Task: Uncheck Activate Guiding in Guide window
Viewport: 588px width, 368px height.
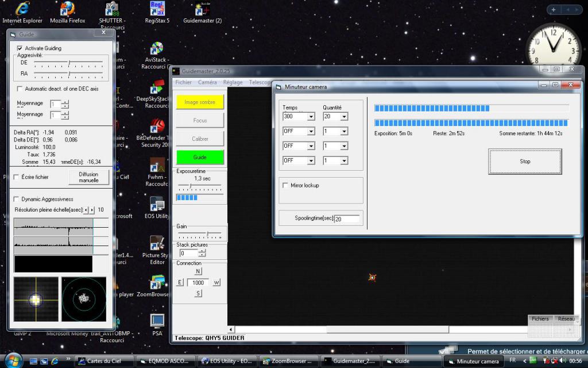Action: 20,48
